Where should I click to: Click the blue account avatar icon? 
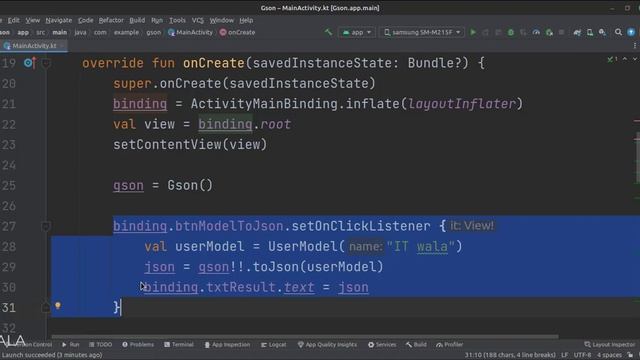click(631, 32)
